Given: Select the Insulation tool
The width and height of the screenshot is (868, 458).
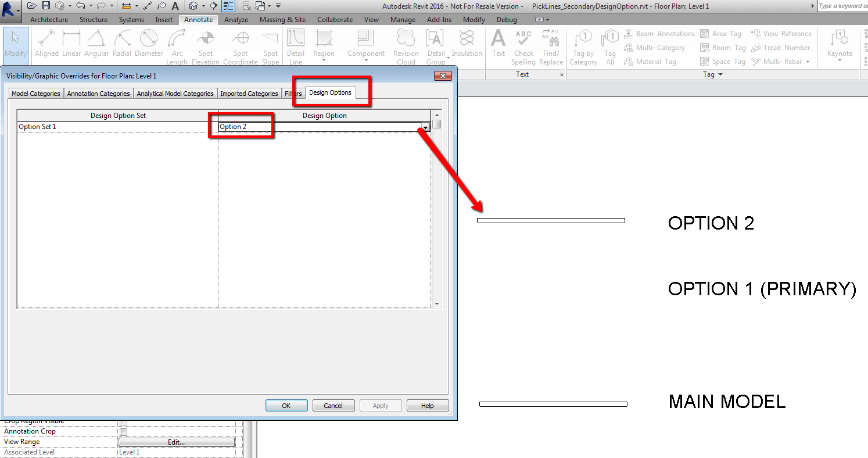Looking at the screenshot, I should click(x=467, y=45).
